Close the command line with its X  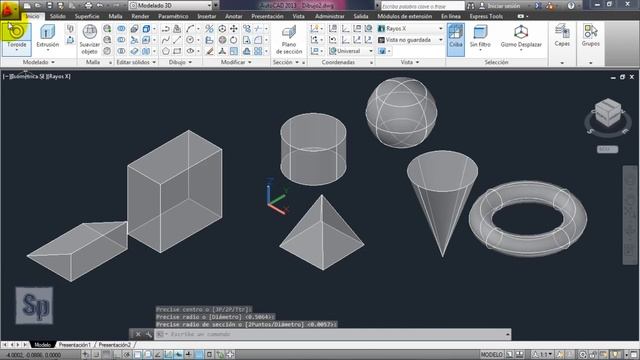click(x=138, y=334)
